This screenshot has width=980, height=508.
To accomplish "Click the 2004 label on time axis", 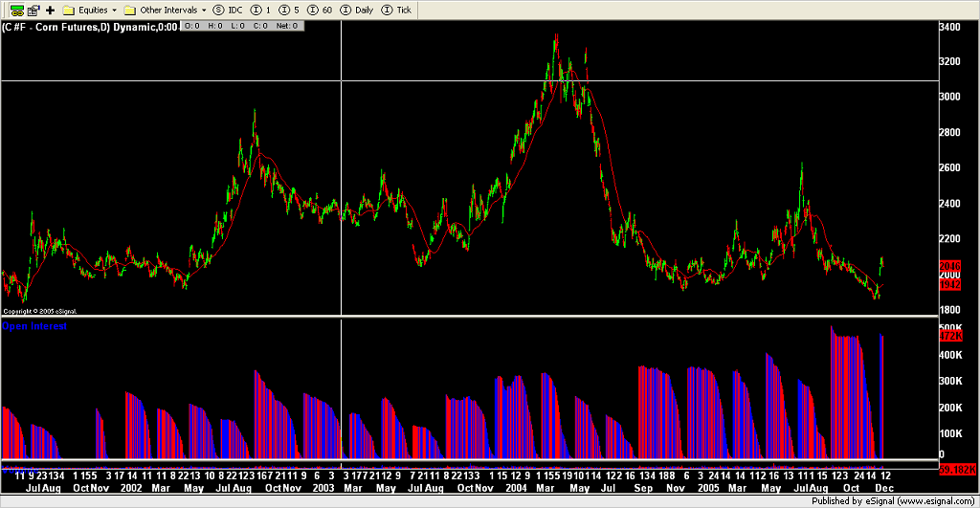I will 516,488.
